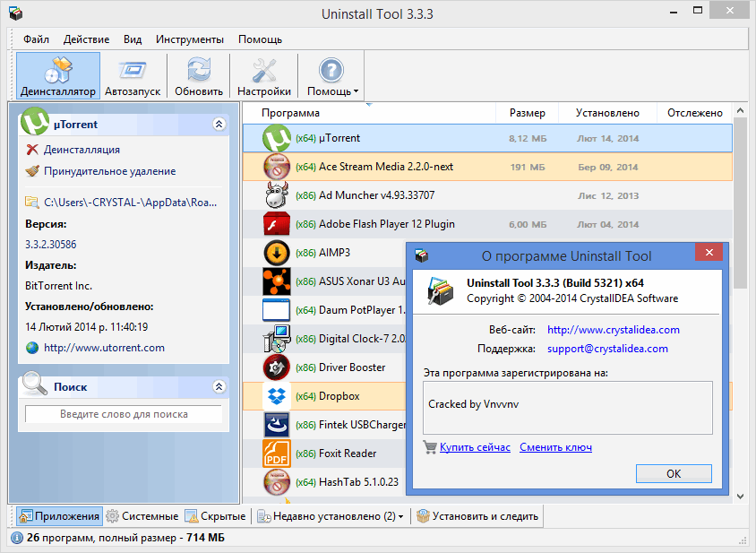
Task: Select the Ace Stream Media icon
Action: coord(276,167)
